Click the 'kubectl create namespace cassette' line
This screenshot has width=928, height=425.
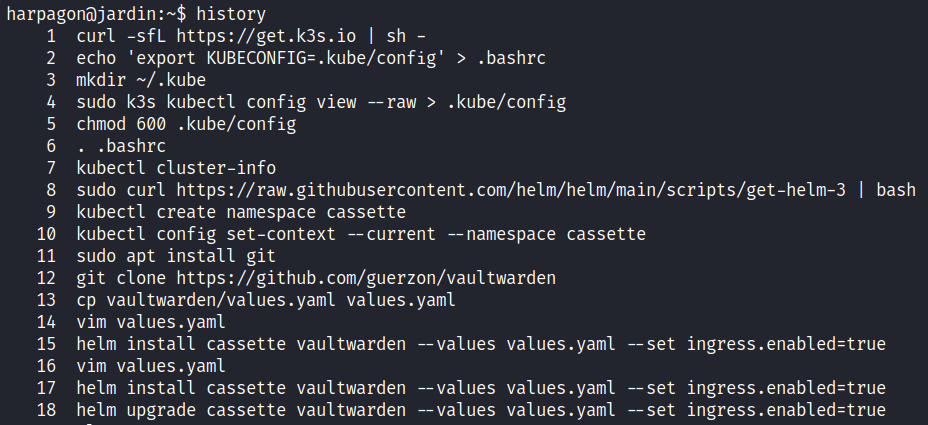coord(240,212)
